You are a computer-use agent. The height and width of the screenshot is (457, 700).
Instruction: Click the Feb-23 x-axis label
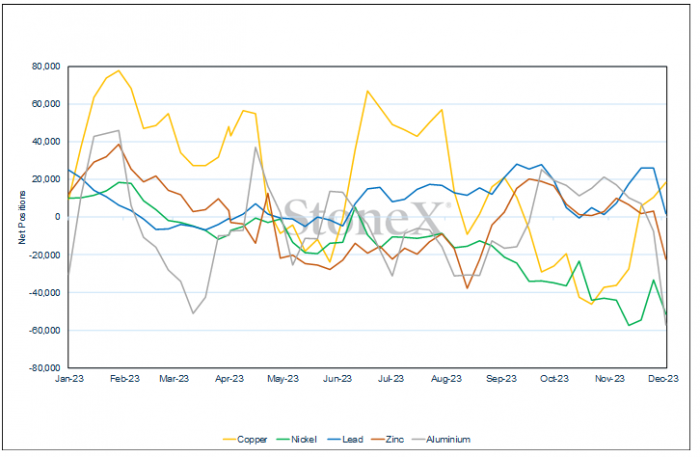click(x=125, y=379)
